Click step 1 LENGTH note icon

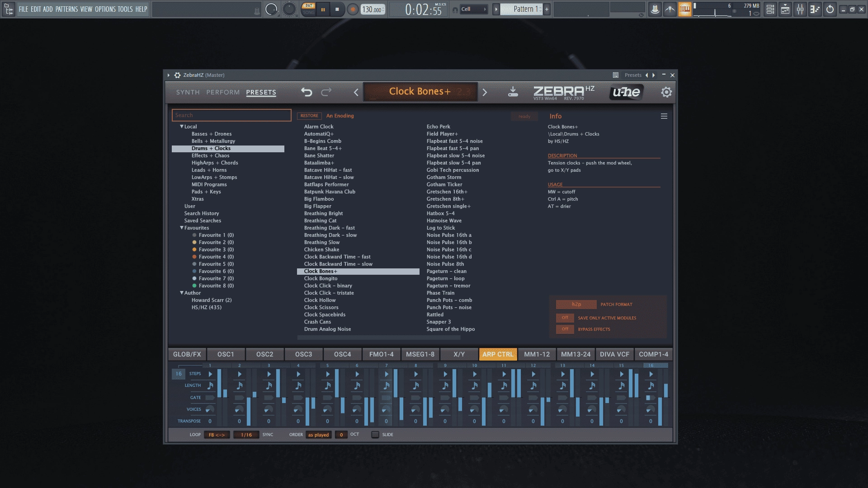pos(210,385)
